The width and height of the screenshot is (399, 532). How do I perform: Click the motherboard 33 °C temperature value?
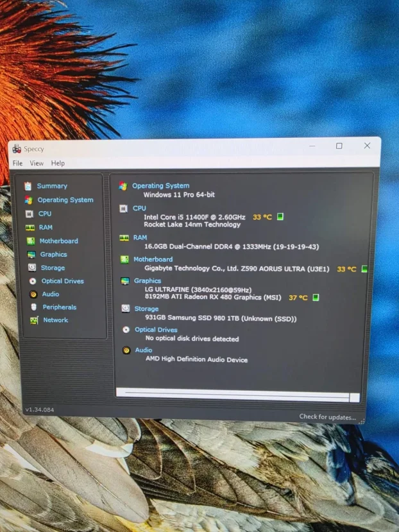[x=347, y=270]
